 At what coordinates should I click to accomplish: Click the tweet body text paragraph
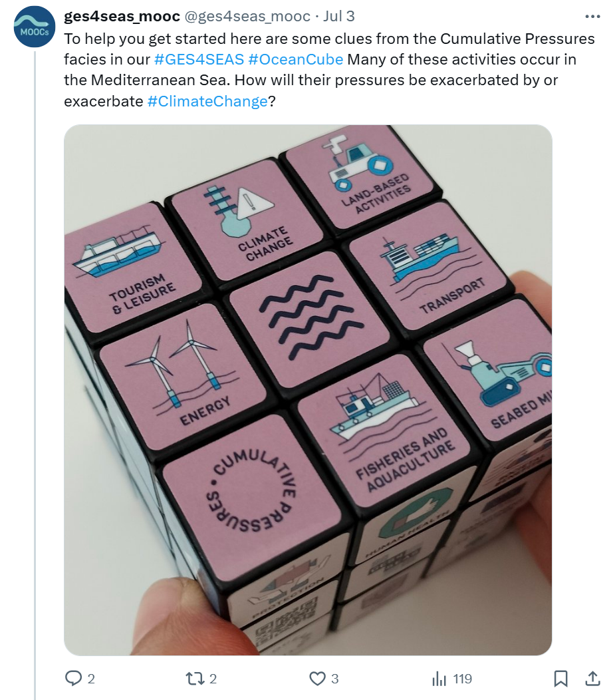(329, 70)
